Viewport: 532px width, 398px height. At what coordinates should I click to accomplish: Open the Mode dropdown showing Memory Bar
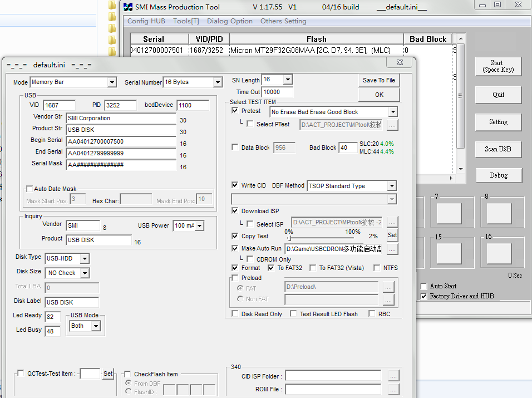[x=112, y=82]
